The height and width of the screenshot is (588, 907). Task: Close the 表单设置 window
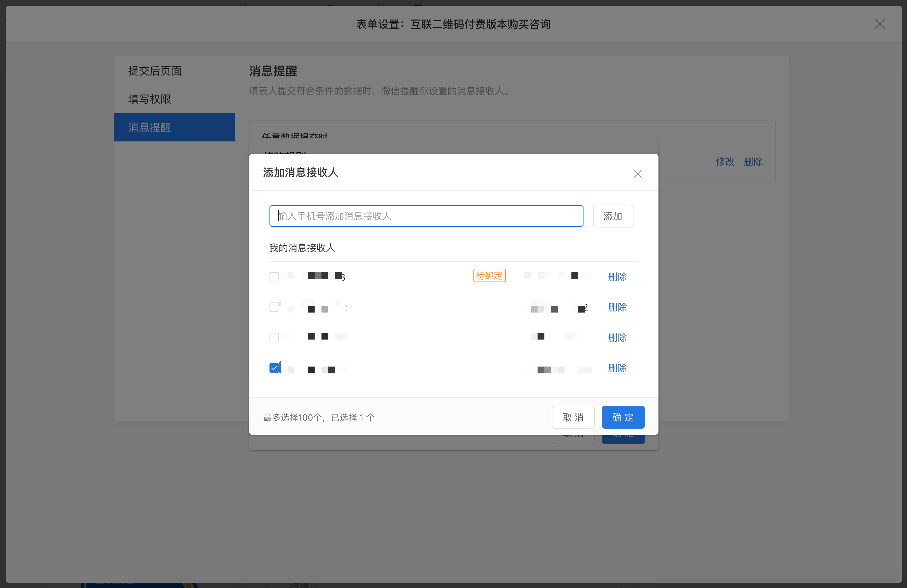(880, 24)
